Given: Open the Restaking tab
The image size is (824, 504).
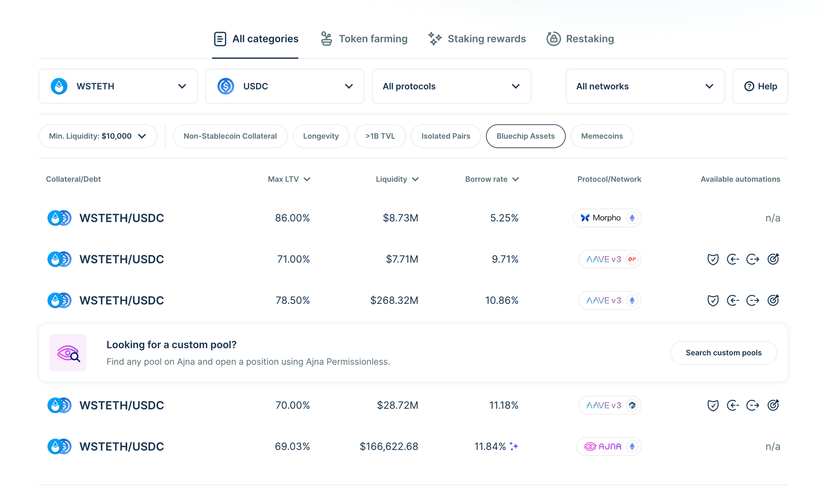Looking at the screenshot, I should click(580, 39).
